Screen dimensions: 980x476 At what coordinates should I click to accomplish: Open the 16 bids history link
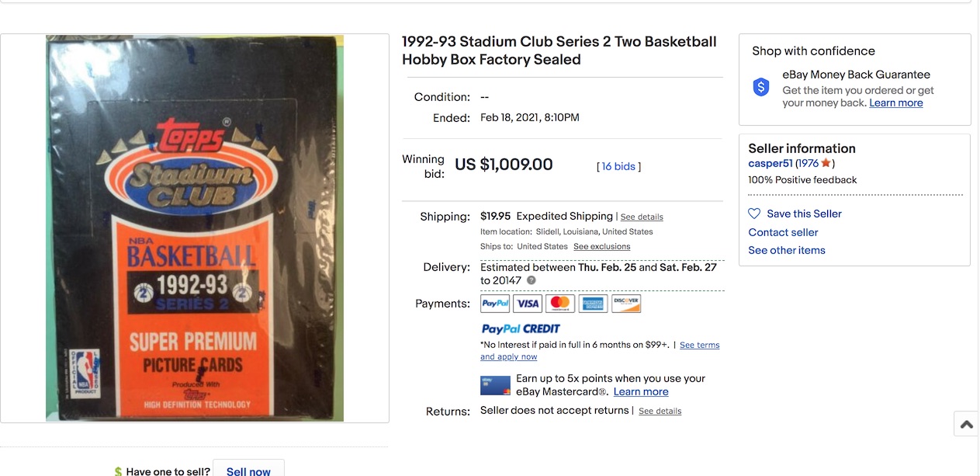coord(618,166)
